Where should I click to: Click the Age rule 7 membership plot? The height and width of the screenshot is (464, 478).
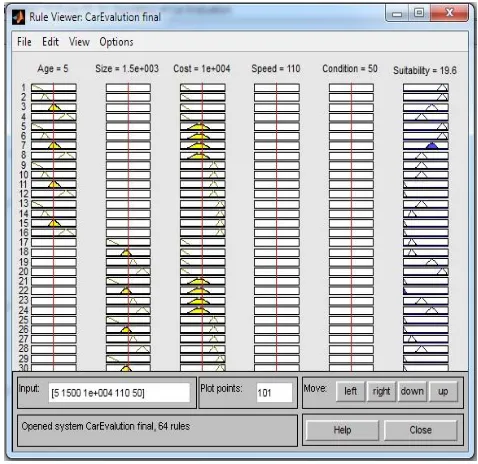(54, 146)
